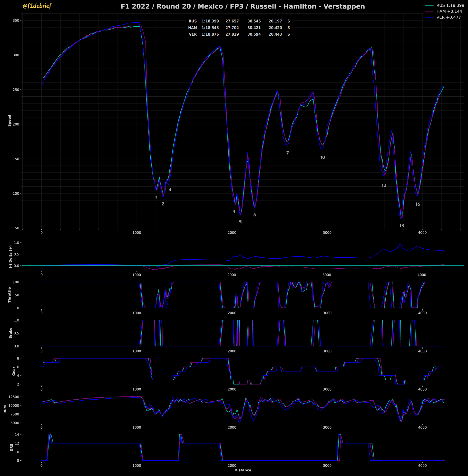Click the corner 16 marker label
This screenshot has width=468, height=476.
(x=418, y=204)
